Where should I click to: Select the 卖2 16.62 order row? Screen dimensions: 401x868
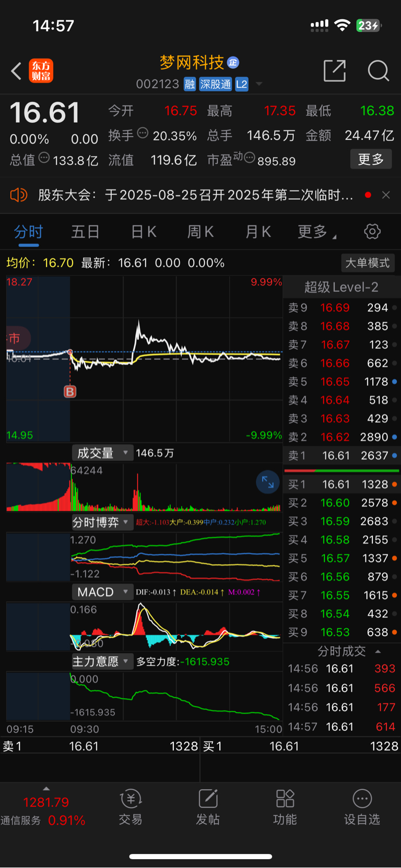[342, 437]
